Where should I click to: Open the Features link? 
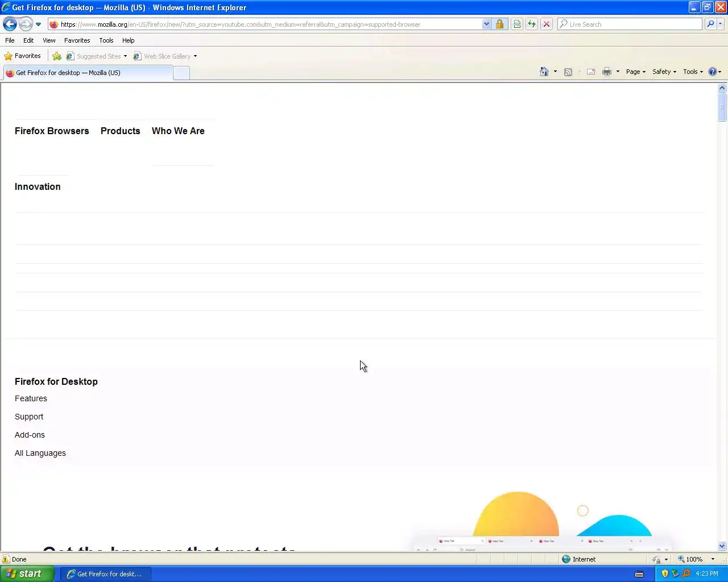click(31, 398)
